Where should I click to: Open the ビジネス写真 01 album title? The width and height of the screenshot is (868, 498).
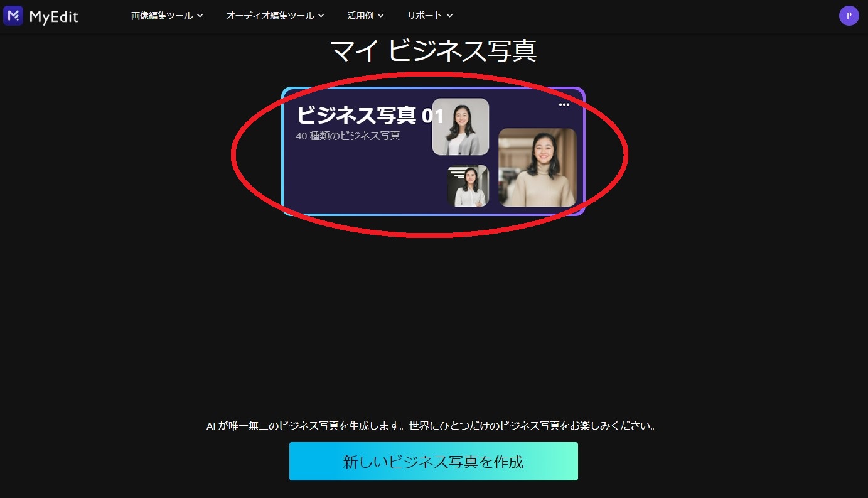coord(370,116)
